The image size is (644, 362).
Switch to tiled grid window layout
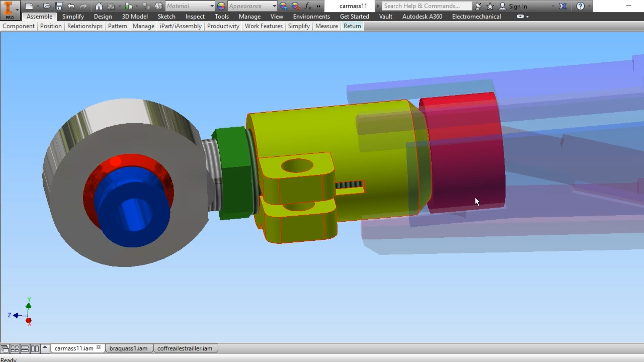(15, 349)
